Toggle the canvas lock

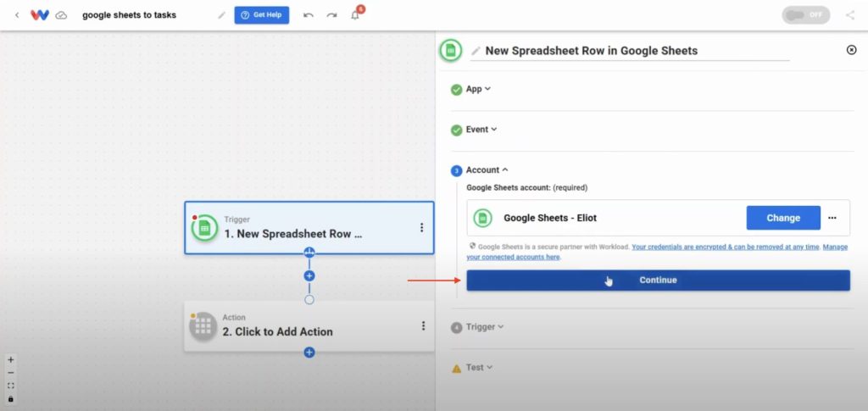pos(10,399)
